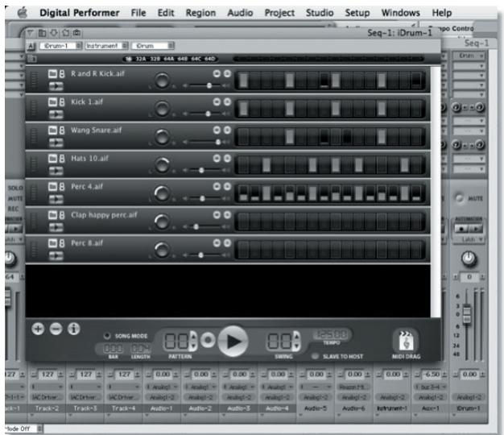The image size is (504, 435).
Task: Open the iDrum plug-in selector dropdown
Action: click(153, 46)
